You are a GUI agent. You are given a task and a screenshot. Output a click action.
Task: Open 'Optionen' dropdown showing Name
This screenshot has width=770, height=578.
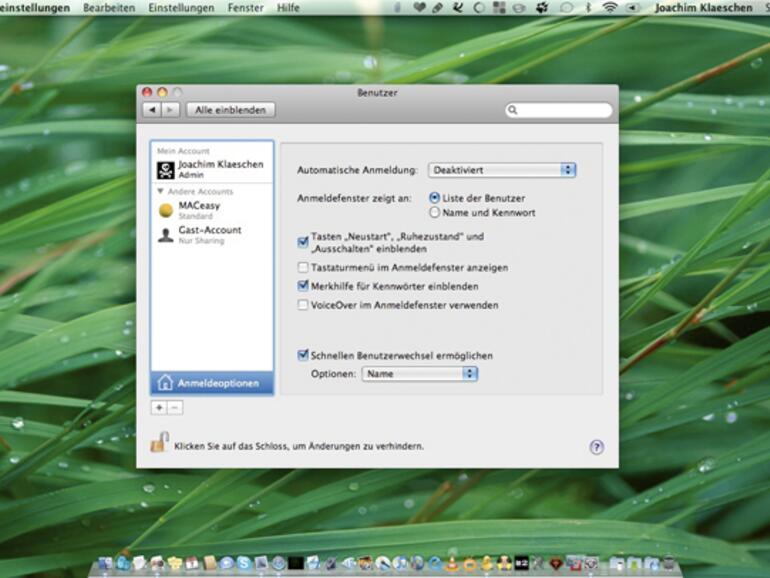point(420,374)
